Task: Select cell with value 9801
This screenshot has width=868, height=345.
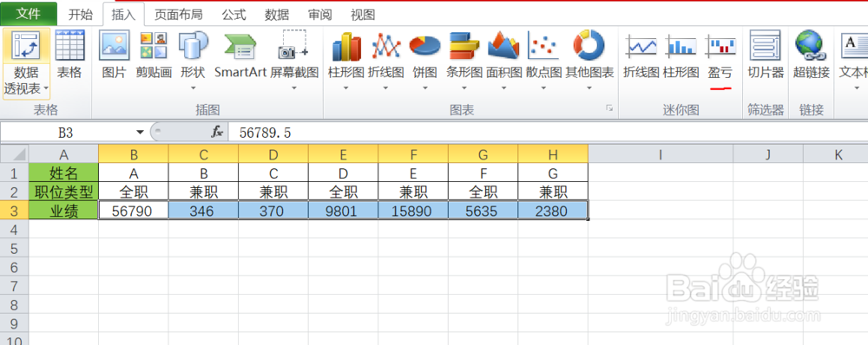Action: click(x=343, y=211)
